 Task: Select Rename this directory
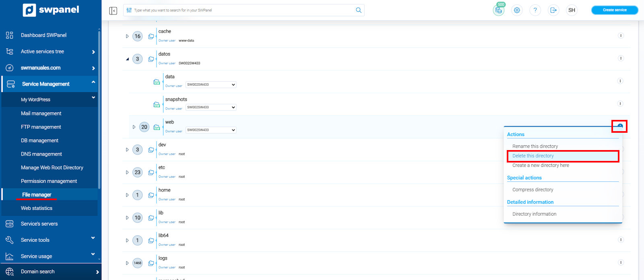535,146
